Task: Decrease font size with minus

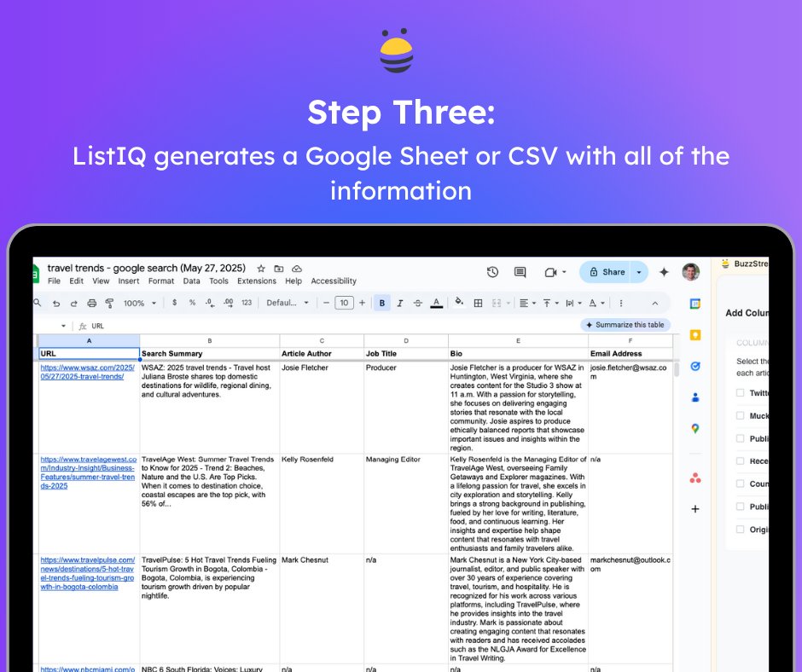Action: 326,304
